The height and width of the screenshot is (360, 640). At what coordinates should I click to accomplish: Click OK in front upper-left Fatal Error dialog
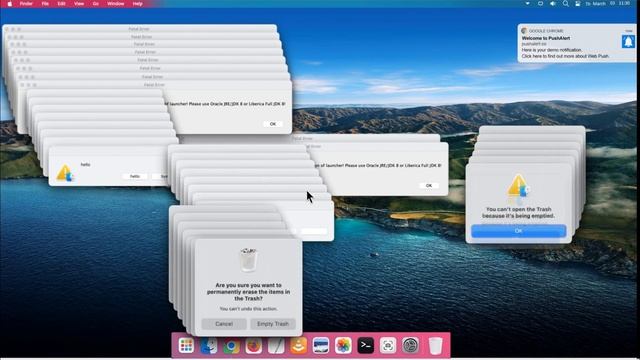[x=273, y=124]
